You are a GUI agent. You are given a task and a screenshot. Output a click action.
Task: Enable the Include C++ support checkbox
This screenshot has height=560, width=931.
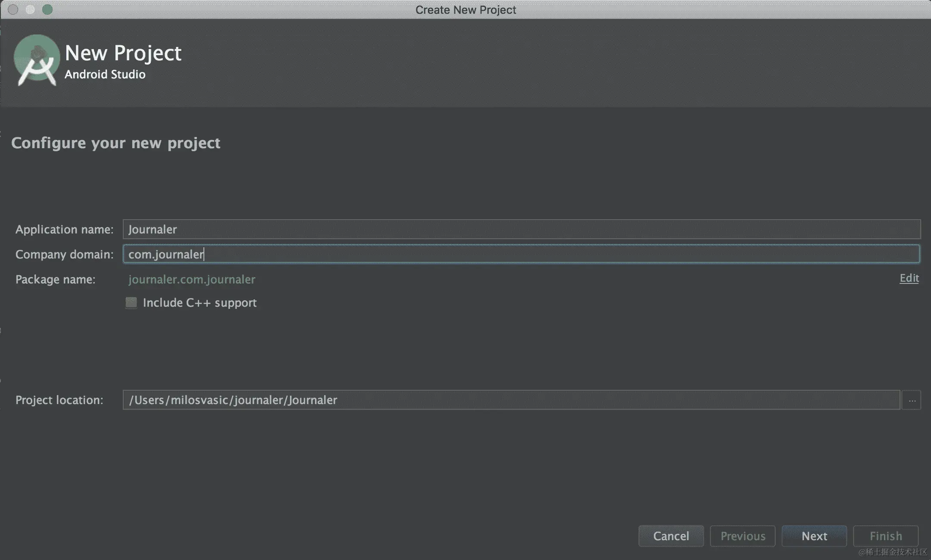(131, 302)
